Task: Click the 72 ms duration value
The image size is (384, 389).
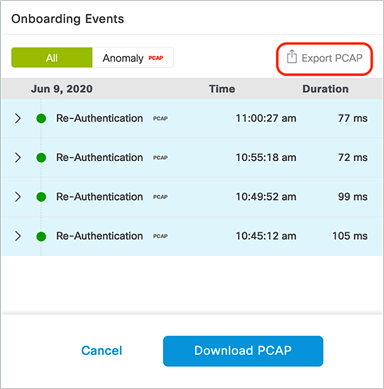Action: (353, 157)
